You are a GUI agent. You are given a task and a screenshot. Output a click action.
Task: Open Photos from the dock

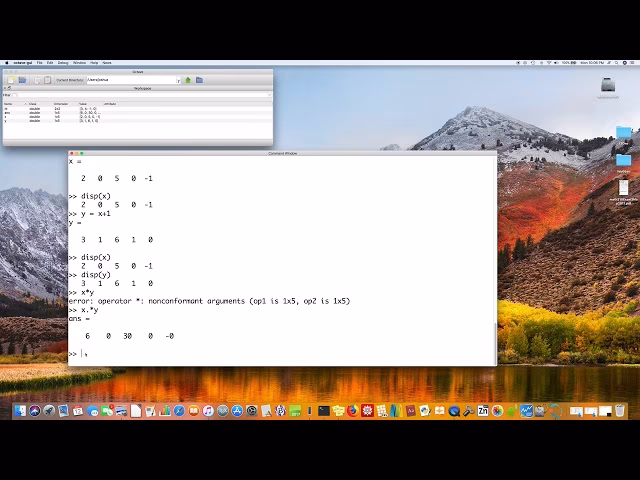coord(497,411)
